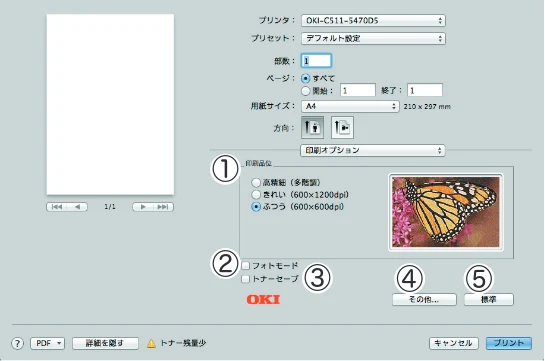The image size is (545, 361).
Task: Click the blue プリント button
Action: [x=509, y=343]
